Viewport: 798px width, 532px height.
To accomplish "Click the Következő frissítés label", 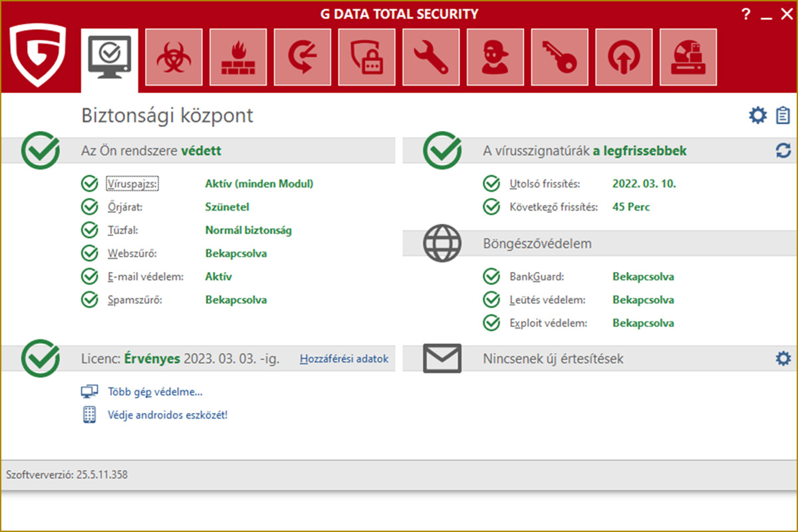I will click(x=555, y=207).
